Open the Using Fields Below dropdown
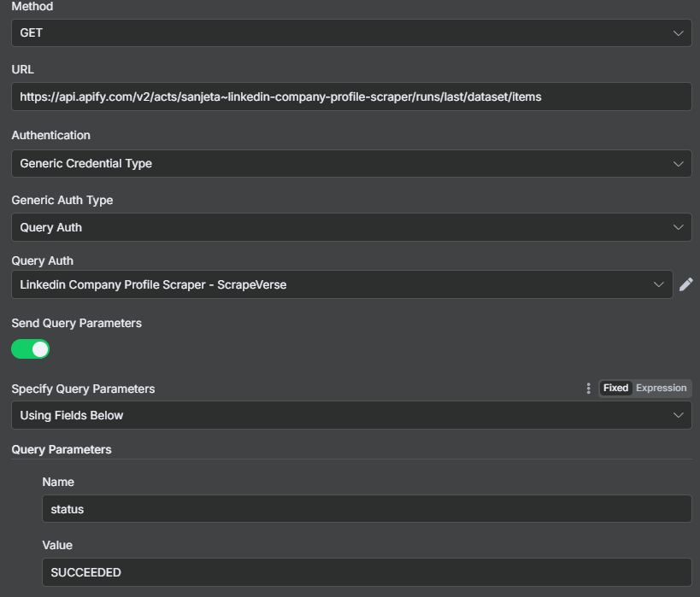The width and height of the screenshot is (700, 597). click(x=351, y=415)
